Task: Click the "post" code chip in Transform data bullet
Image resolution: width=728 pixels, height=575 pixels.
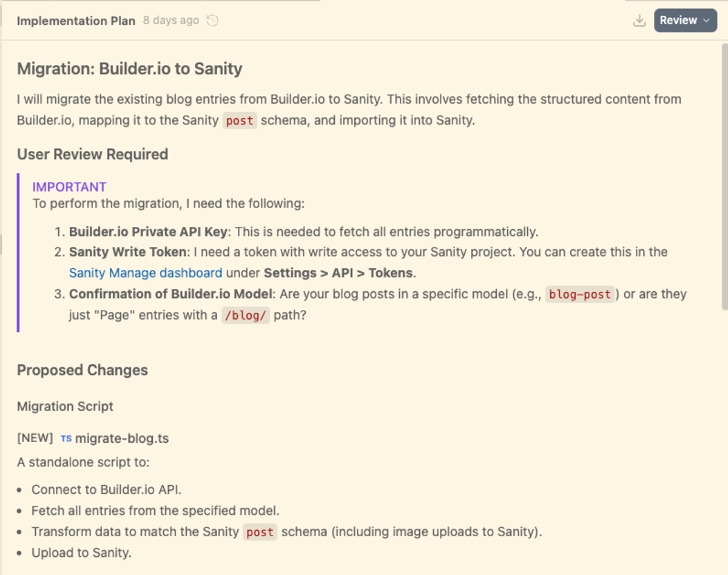Action: [260, 533]
